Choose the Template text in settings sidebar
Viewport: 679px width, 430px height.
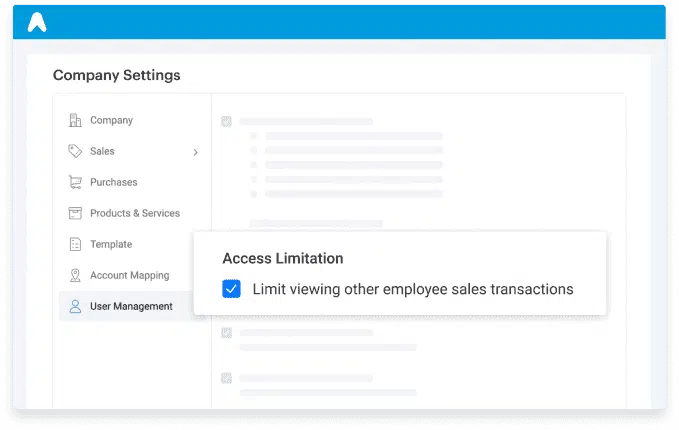110,245
